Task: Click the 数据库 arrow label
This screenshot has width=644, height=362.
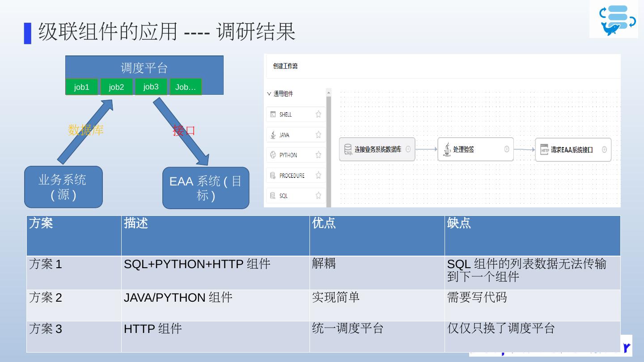Action: coord(86,130)
